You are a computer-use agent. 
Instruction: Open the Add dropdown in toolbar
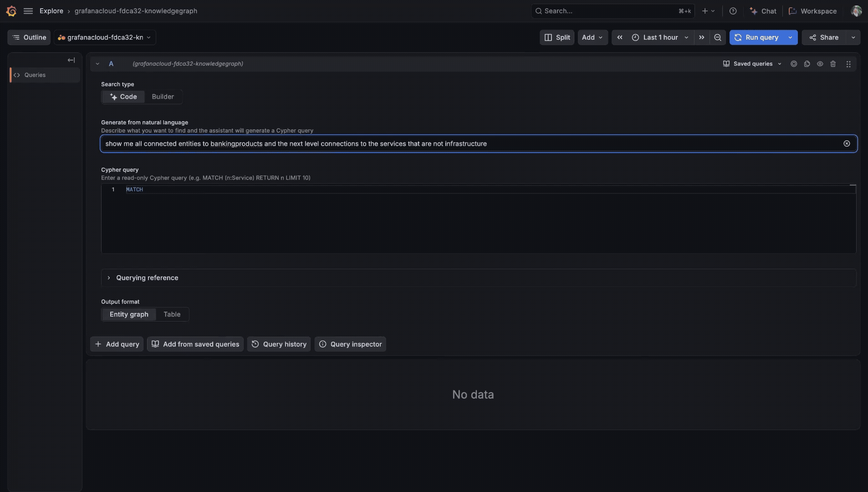(x=592, y=37)
